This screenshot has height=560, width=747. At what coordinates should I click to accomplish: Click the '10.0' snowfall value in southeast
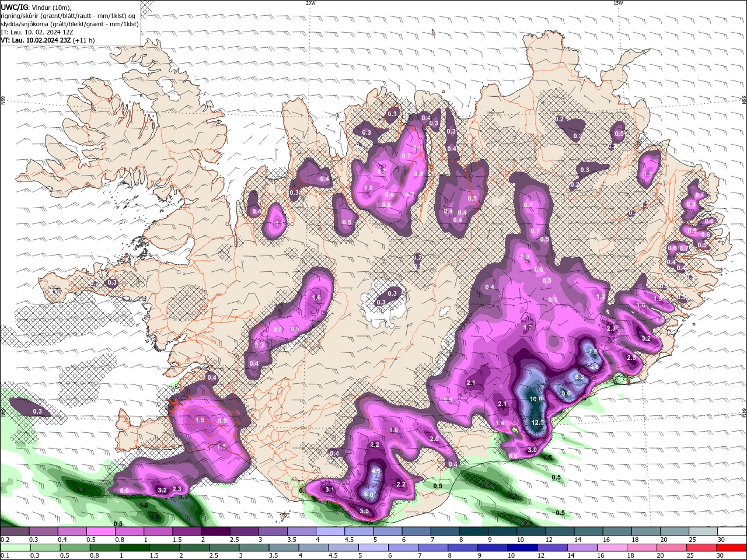pyautogui.click(x=536, y=399)
